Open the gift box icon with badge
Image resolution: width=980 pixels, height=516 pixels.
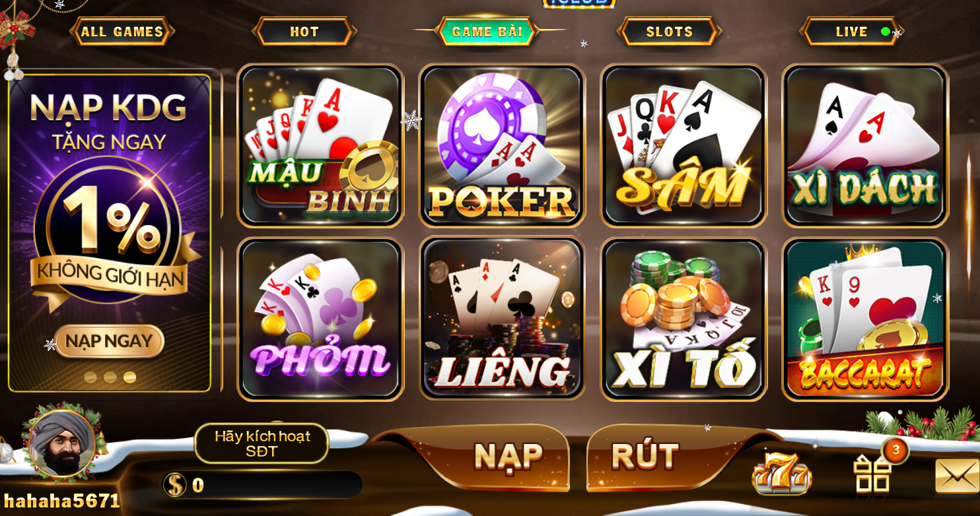click(x=874, y=472)
